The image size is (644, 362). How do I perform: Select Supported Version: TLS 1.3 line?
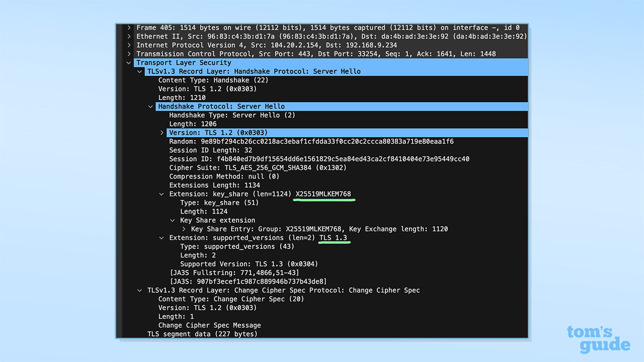(x=249, y=264)
